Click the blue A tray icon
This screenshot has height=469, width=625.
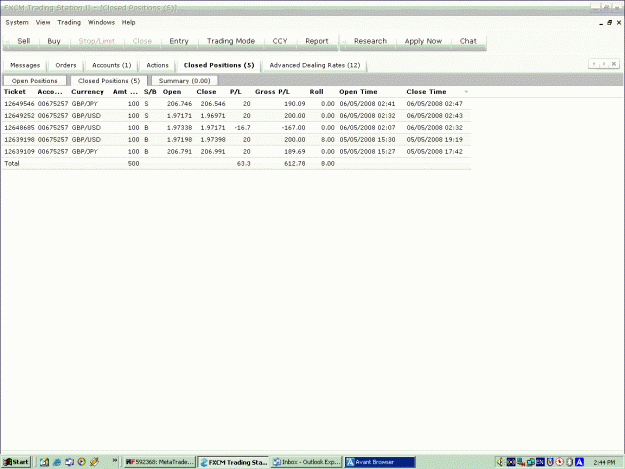tap(580, 462)
